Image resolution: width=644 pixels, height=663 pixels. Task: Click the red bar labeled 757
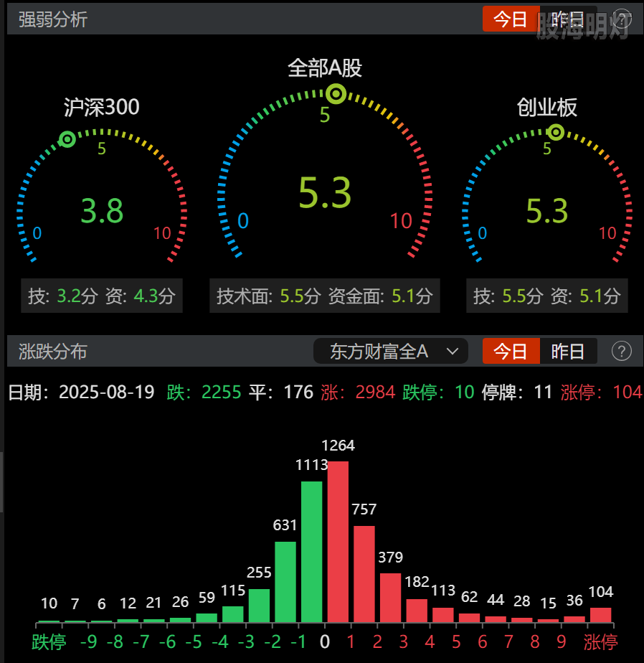click(x=364, y=574)
